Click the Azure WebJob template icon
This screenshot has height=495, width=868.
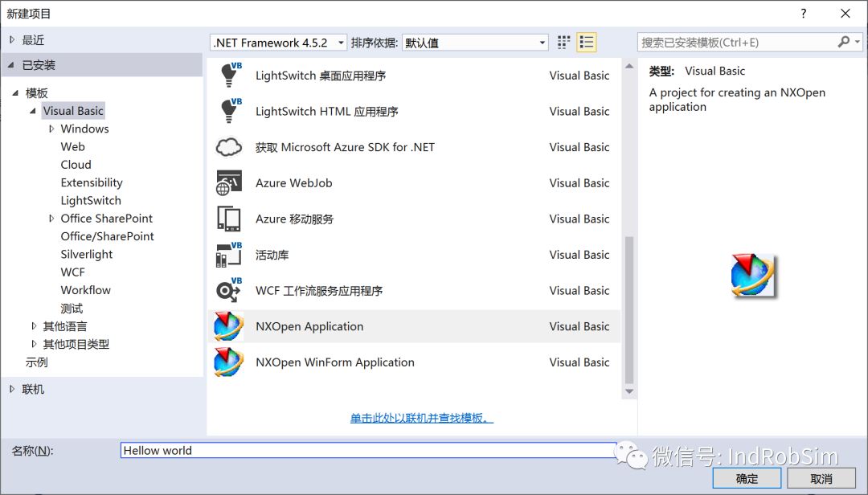pyautogui.click(x=228, y=182)
